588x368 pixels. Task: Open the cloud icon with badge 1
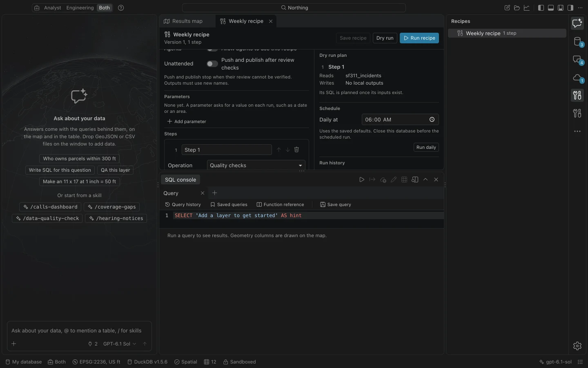577,78
